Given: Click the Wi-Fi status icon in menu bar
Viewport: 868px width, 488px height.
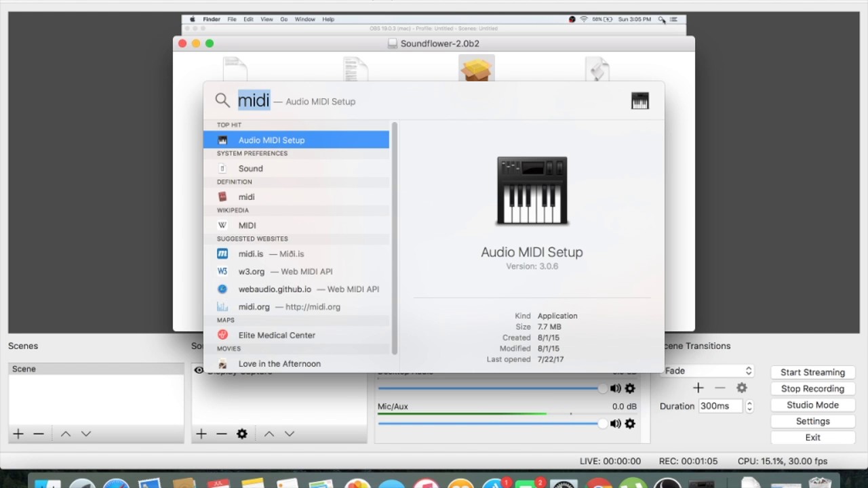Looking at the screenshot, I should click(x=583, y=20).
